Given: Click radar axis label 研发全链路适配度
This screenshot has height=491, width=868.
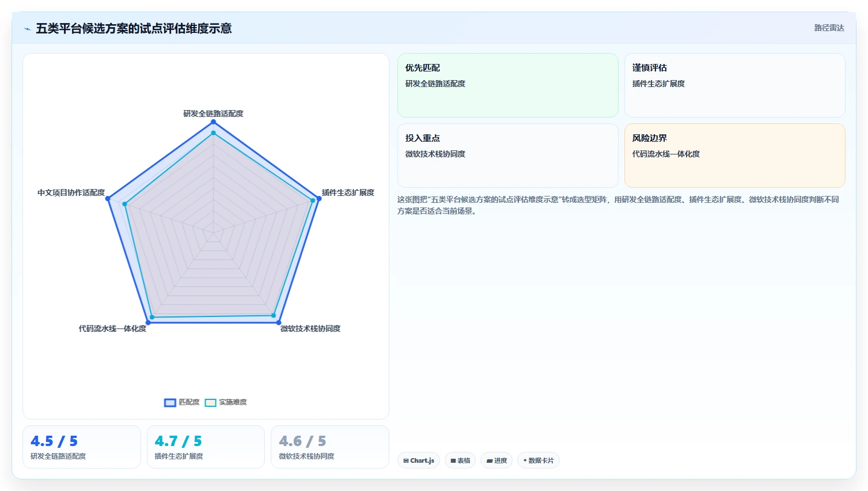Looking at the screenshot, I should (213, 114).
